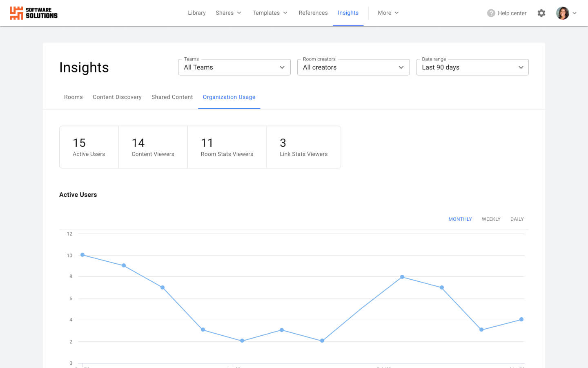Click the Room Stats Viewers card
Viewport: 588px width, 368px height.
pos(227,147)
